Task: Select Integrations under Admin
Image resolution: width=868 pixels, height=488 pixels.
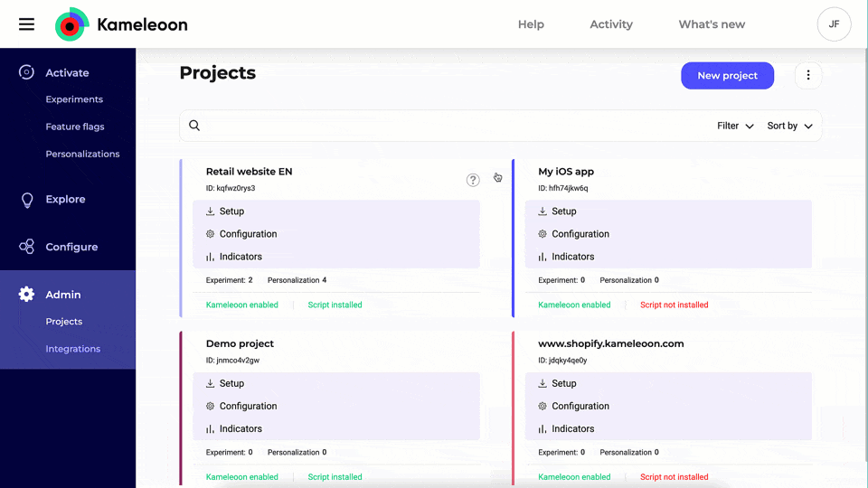Action: coord(73,349)
